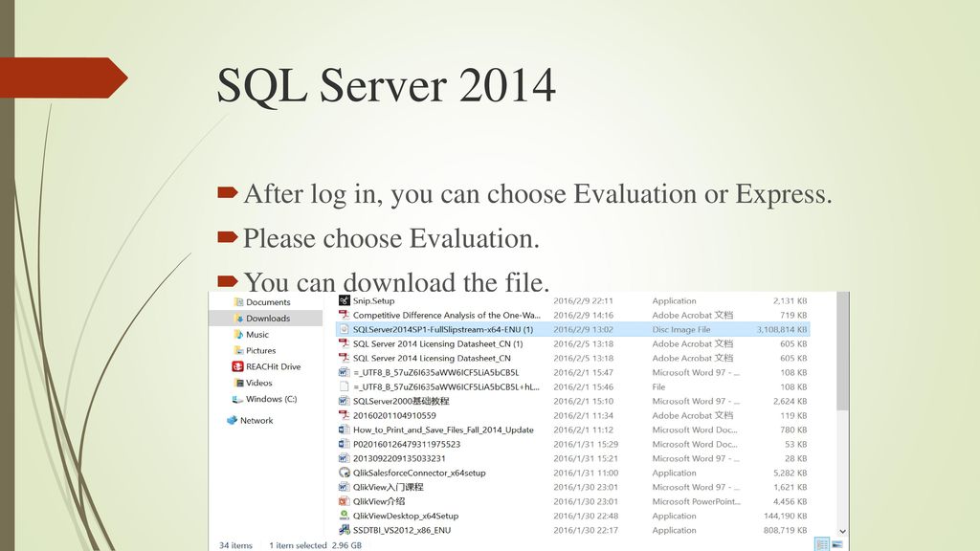Click the Word icon of SQLServer2000 tutorial file
This screenshot has width=980, height=551.
(x=344, y=401)
